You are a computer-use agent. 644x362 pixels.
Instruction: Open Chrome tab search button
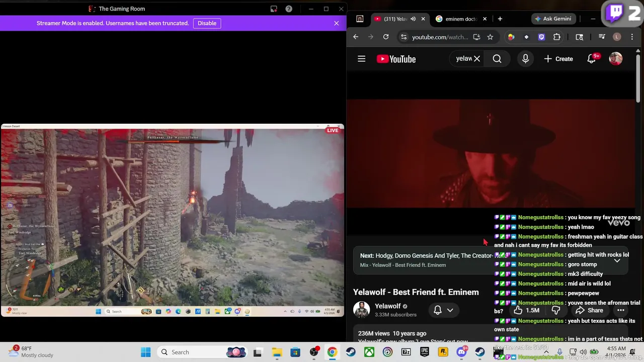tap(580, 37)
